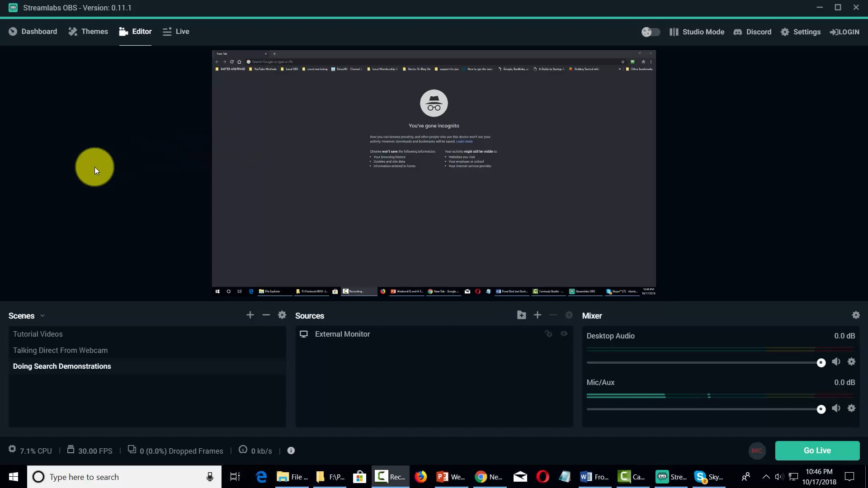868x488 pixels.
Task: Adjust the Desktop Audio volume slider
Action: click(x=821, y=363)
